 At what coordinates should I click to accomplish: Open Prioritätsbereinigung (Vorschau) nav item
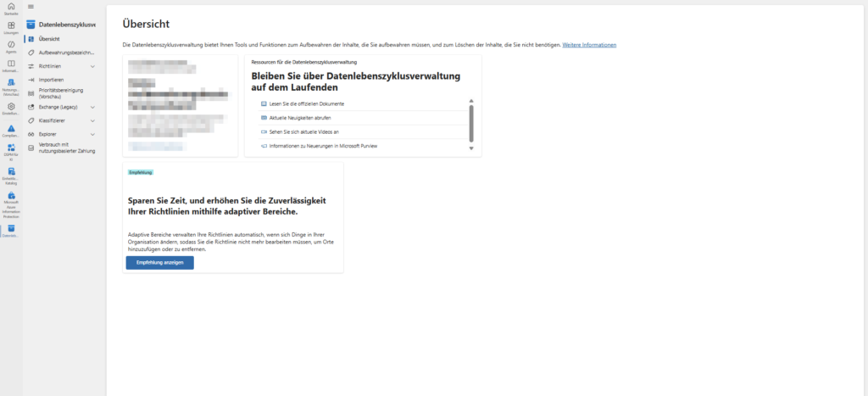point(61,92)
